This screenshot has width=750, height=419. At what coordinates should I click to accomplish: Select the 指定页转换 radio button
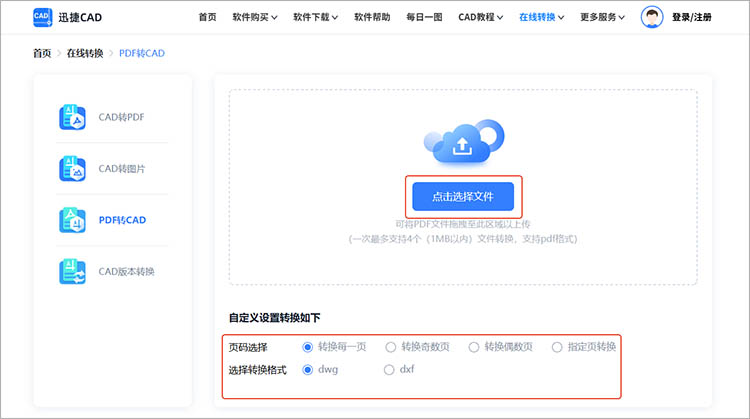pyautogui.click(x=557, y=347)
